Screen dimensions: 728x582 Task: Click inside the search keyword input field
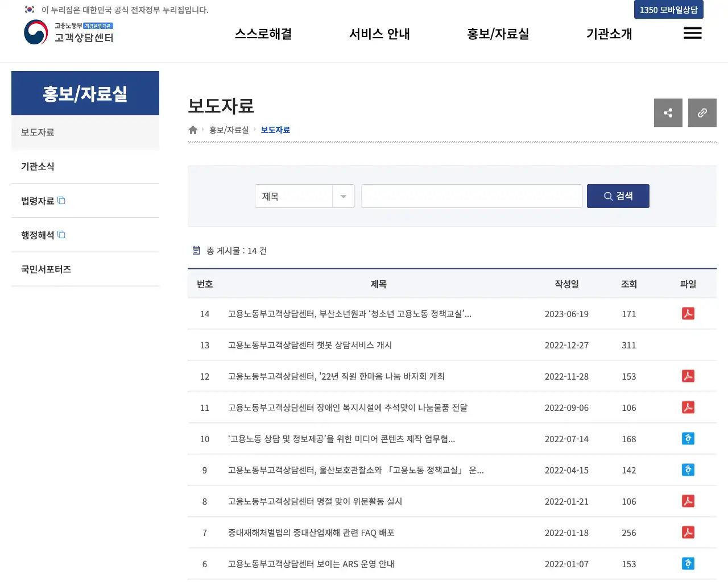click(x=471, y=196)
